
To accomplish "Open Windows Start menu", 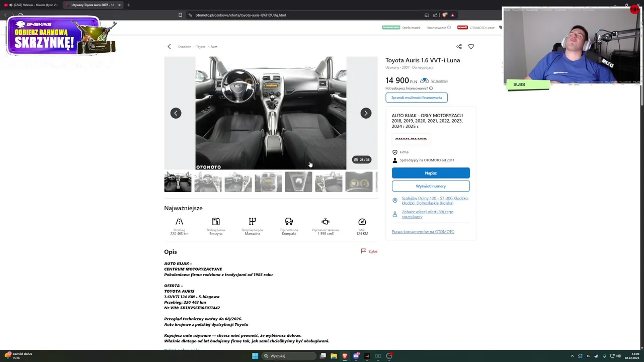I will 255,356.
